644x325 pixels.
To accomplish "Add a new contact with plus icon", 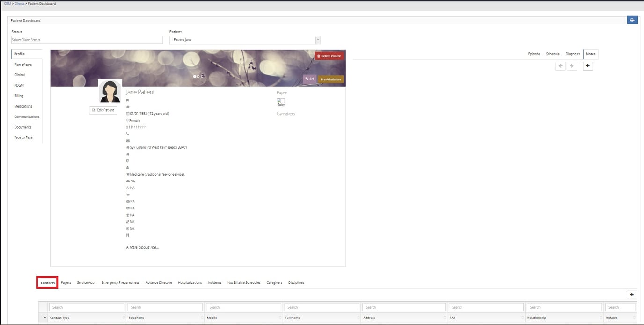I will click(632, 295).
